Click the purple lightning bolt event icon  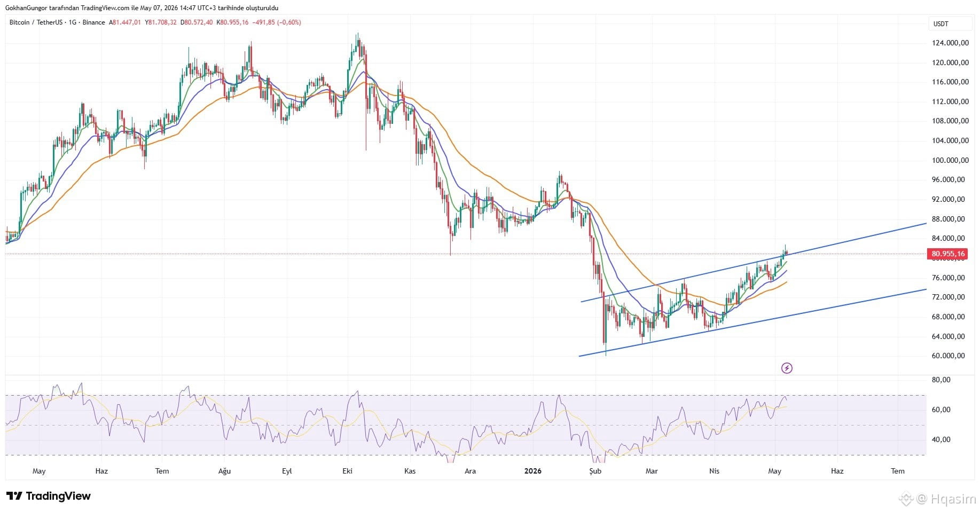(787, 368)
